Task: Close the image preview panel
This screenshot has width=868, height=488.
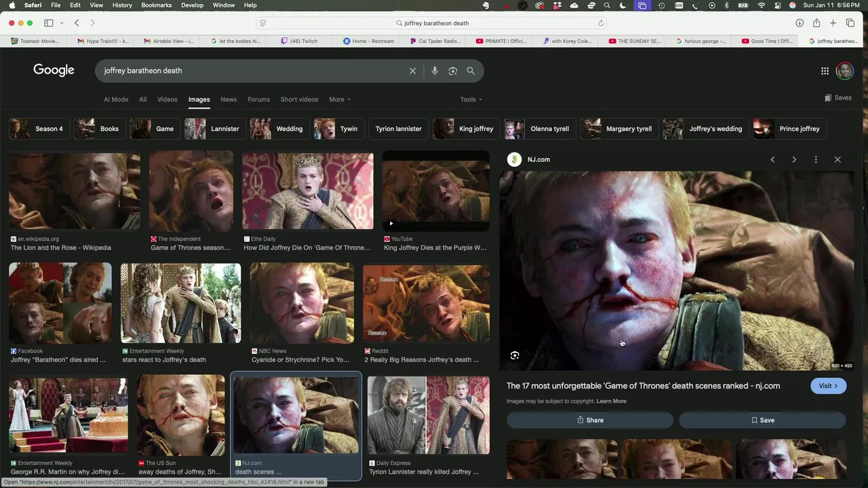Action: [x=837, y=159]
